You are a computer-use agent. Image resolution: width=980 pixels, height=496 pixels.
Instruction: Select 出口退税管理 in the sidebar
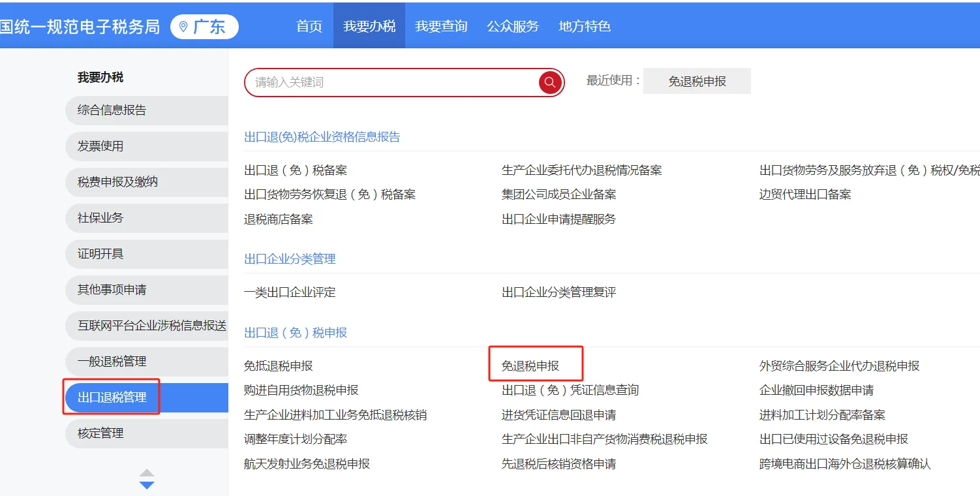coord(111,397)
